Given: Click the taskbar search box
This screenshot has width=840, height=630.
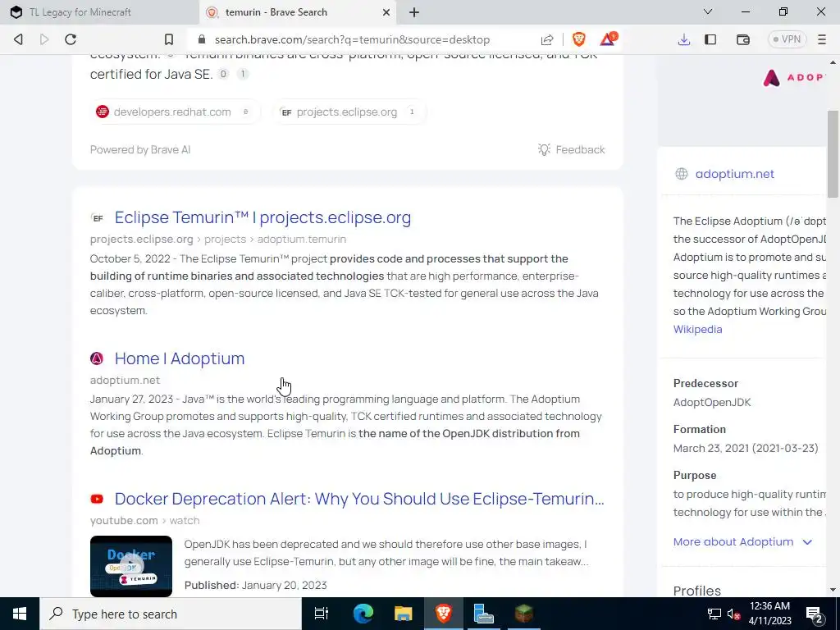Looking at the screenshot, I should [171, 614].
